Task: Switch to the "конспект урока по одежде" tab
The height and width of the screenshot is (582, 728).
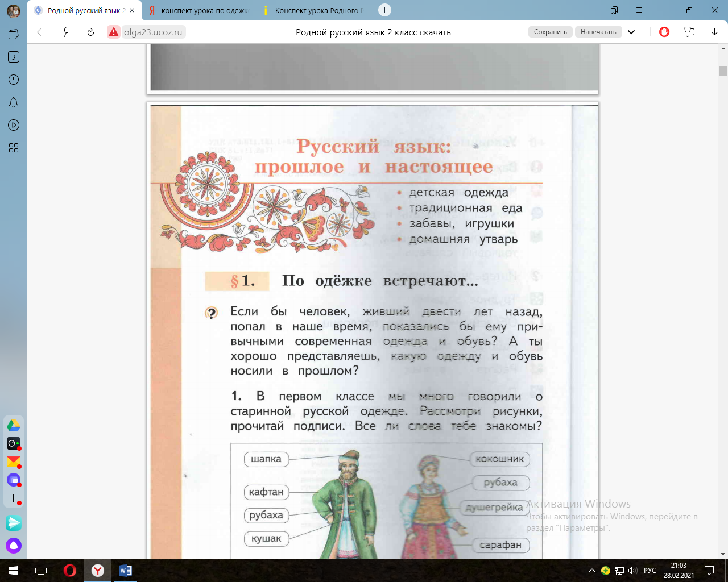Action: [198, 10]
